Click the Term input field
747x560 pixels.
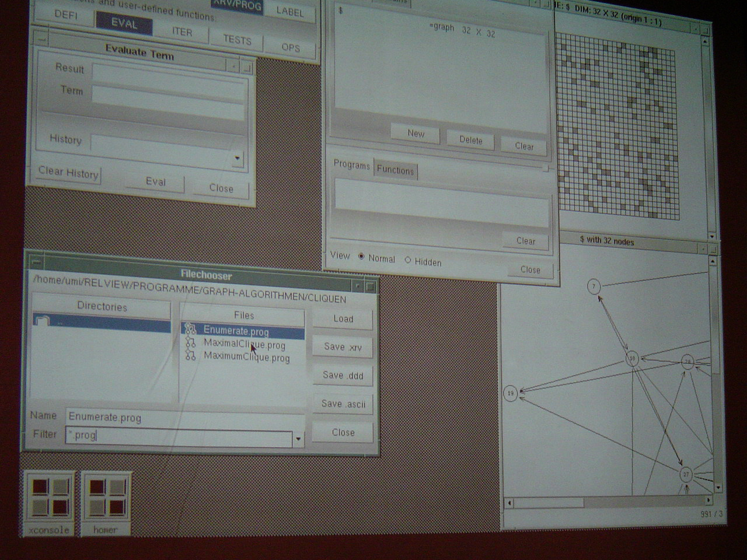pyautogui.click(x=167, y=94)
